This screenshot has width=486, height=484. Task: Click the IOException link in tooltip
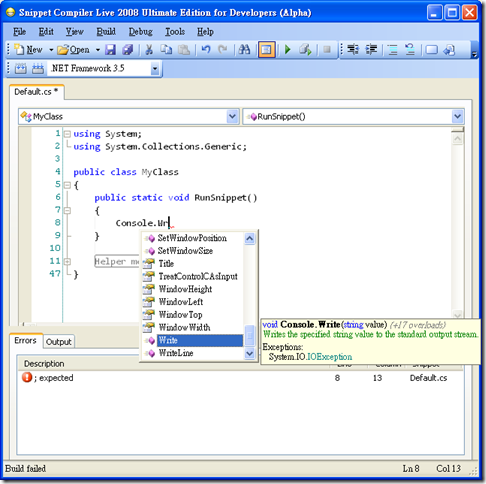[x=329, y=357]
